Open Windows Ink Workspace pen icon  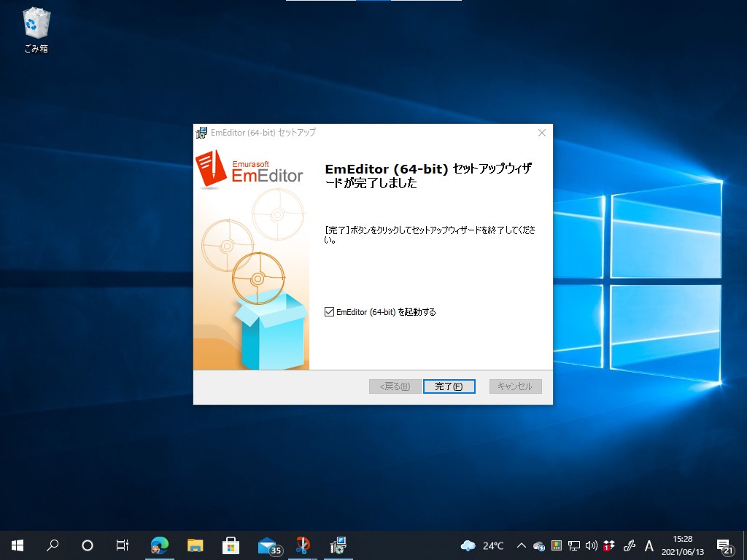pos(629,545)
